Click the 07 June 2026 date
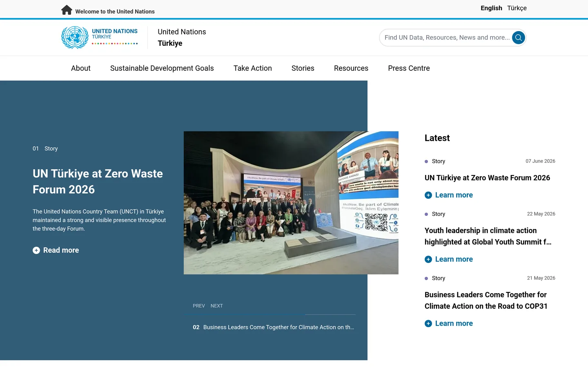 coord(540,161)
